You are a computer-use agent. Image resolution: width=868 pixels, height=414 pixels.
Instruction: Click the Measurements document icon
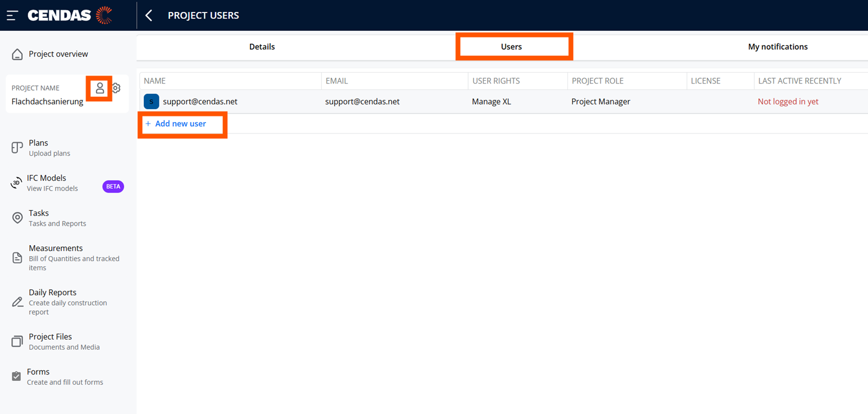[x=17, y=258]
